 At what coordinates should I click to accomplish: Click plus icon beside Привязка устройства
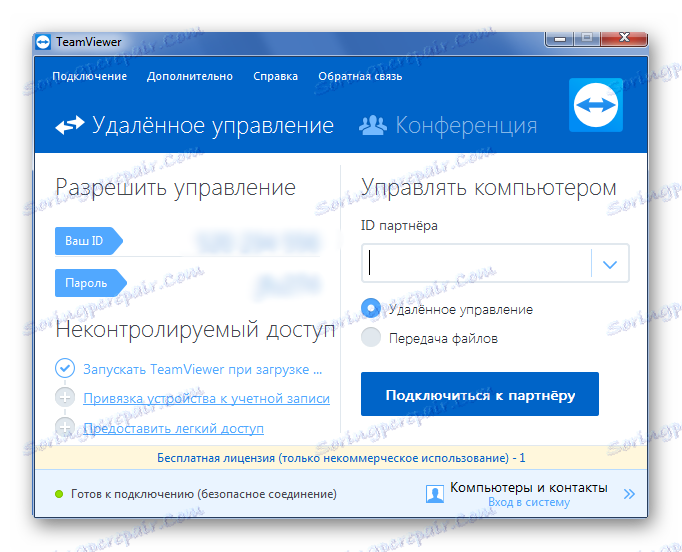point(65,397)
